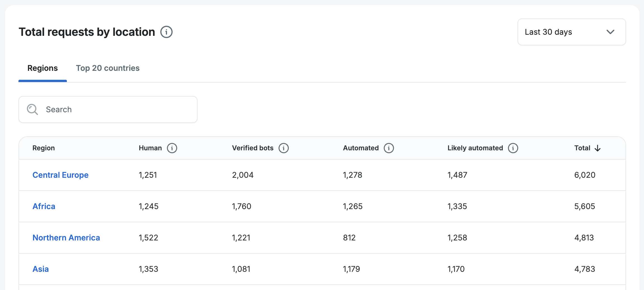Switch to Top 20 countries tab
644x290 pixels.
click(x=108, y=68)
